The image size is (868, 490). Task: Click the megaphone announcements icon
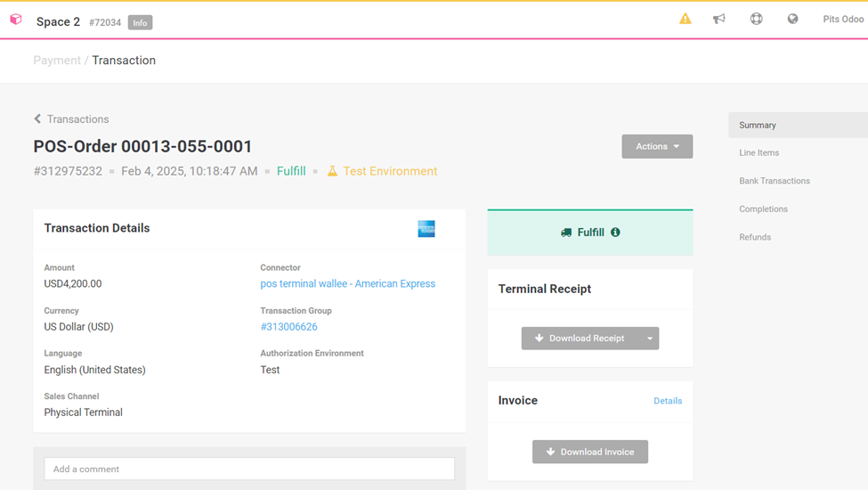(x=719, y=19)
